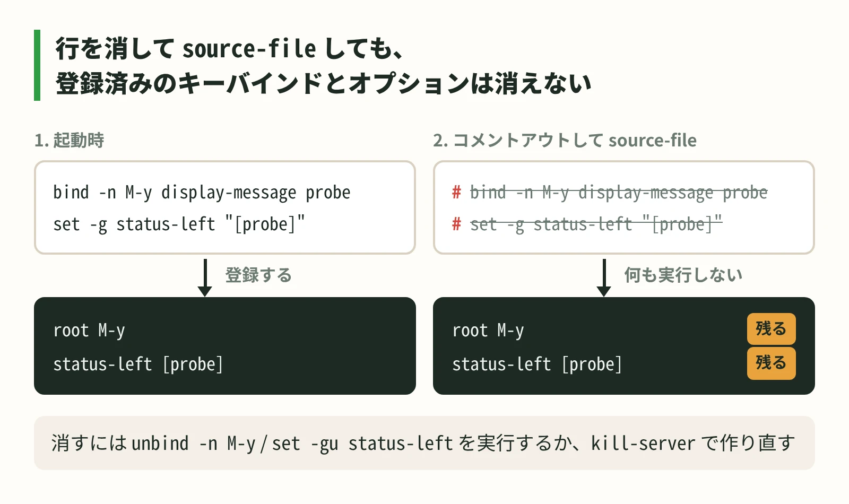Click 'status-left [probe]' in the left dark panel
The height and width of the screenshot is (504, 849).
point(138,364)
